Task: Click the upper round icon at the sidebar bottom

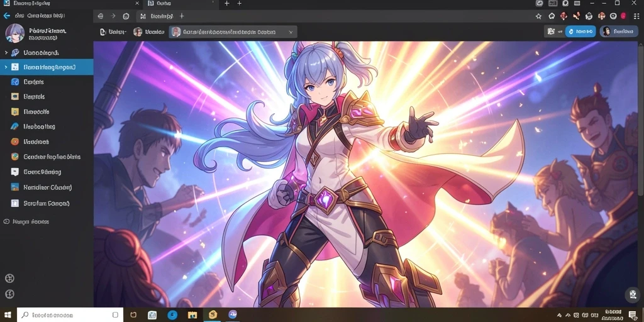Action: click(9, 278)
